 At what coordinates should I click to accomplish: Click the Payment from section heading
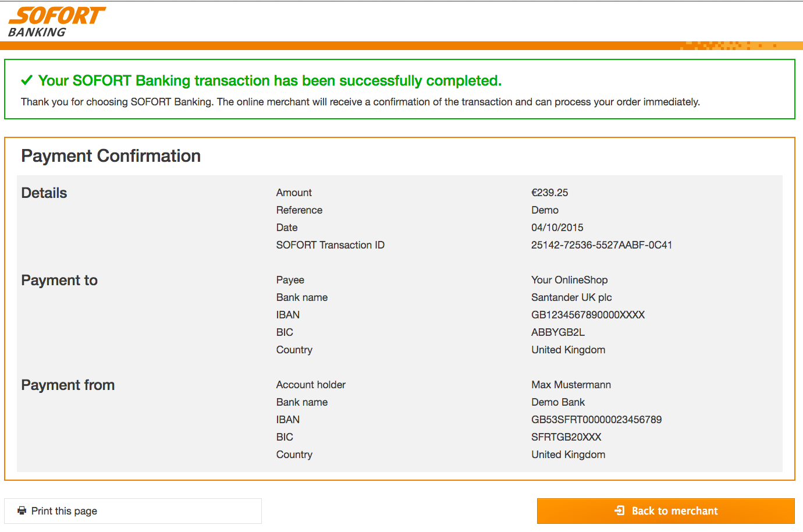click(x=68, y=385)
